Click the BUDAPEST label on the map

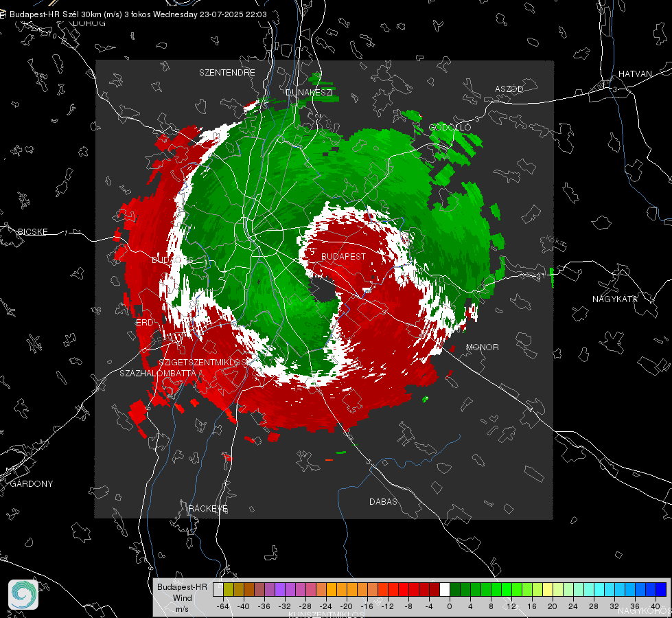[344, 256]
